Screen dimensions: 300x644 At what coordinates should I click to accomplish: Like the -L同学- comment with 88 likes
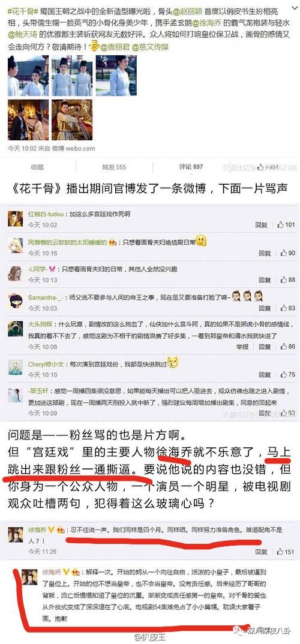coord(287,279)
